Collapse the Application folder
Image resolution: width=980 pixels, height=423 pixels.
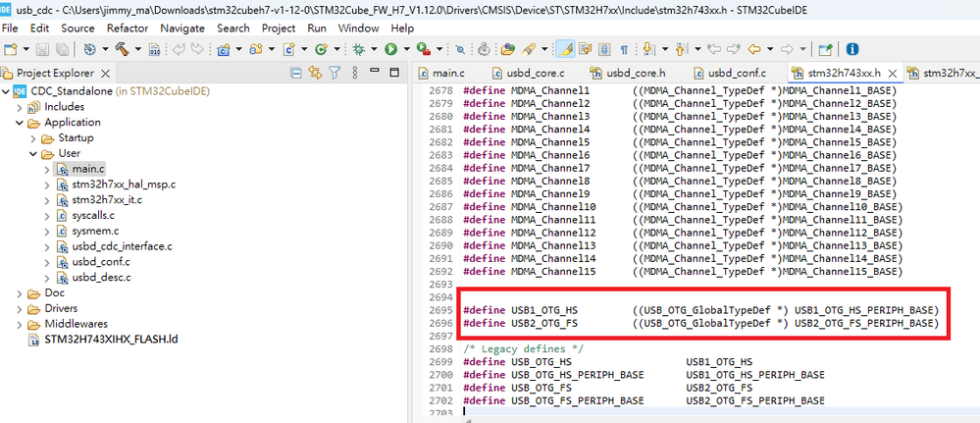[x=20, y=123]
